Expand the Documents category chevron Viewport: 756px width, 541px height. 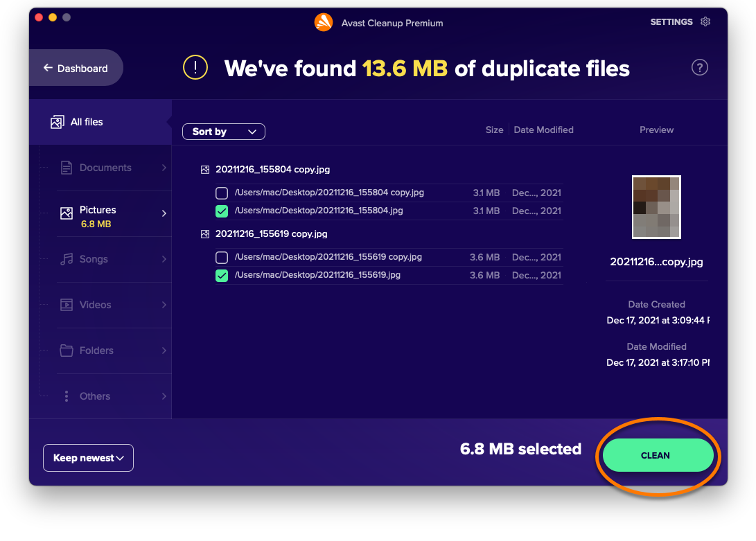tap(164, 168)
